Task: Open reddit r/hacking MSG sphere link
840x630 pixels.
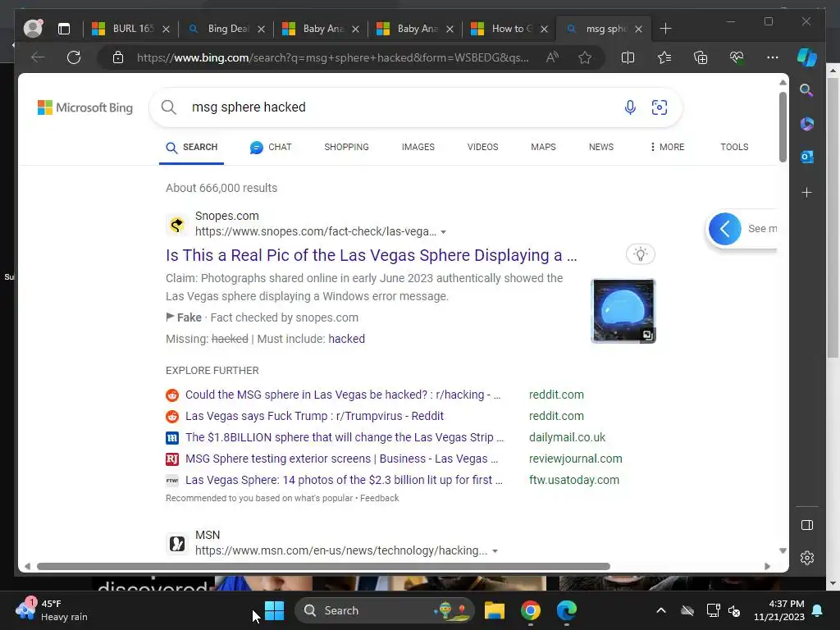Action: point(343,395)
